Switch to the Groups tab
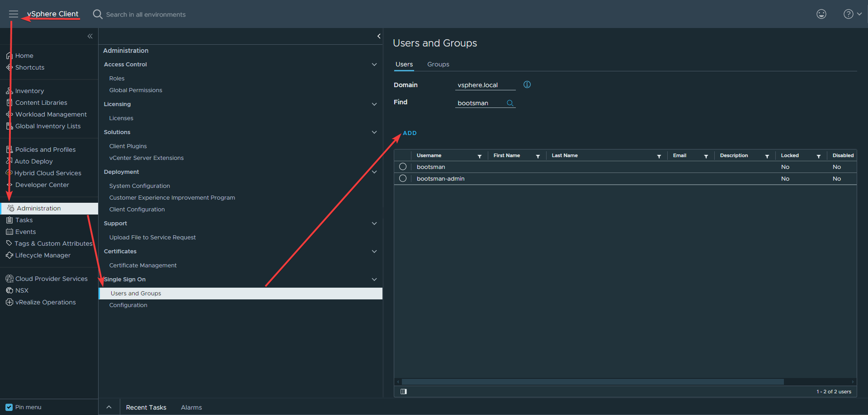868x415 pixels. (438, 64)
